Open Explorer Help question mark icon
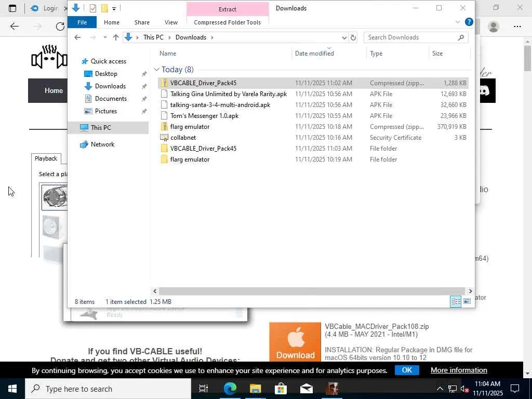The image size is (532, 399). click(x=469, y=22)
